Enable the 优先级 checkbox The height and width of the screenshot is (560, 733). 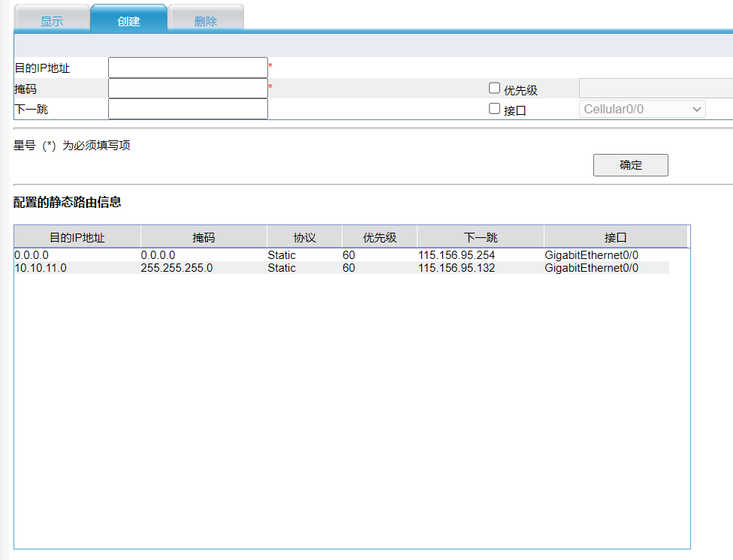pyautogui.click(x=494, y=89)
